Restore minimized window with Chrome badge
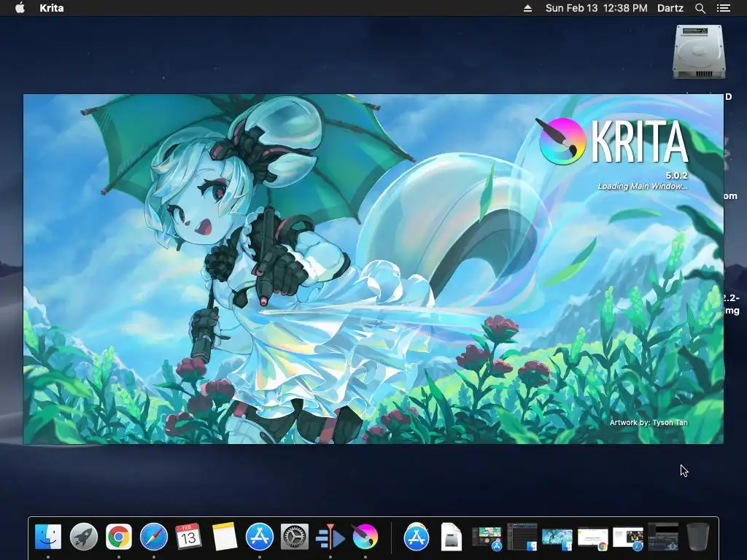747x560 pixels. (x=592, y=538)
